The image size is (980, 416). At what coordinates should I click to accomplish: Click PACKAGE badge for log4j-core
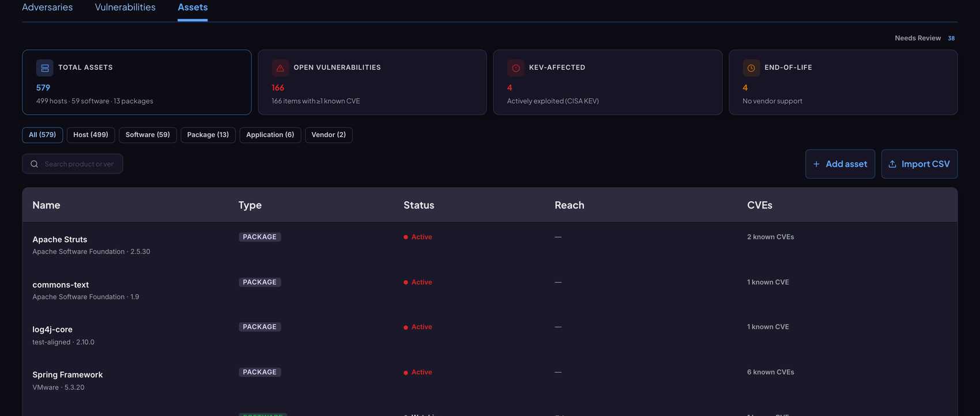260,327
